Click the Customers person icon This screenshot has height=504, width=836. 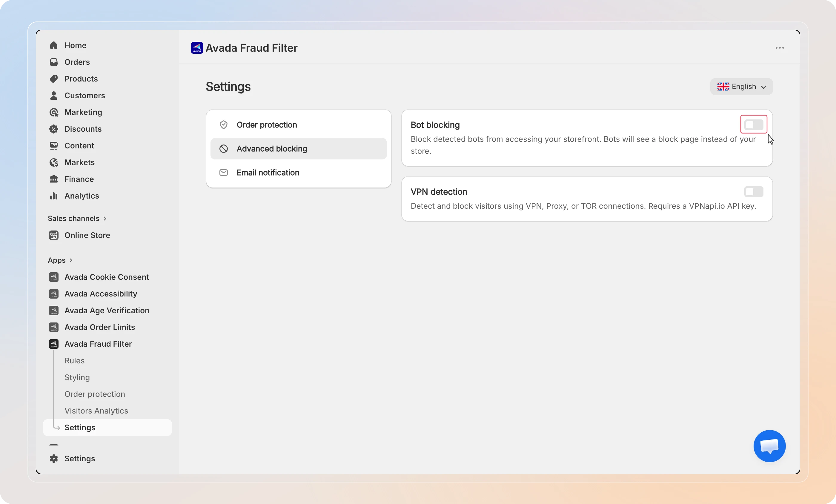click(x=54, y=95)
